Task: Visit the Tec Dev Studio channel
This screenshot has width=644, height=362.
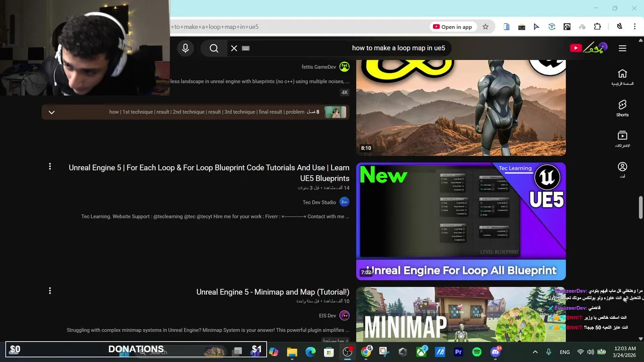Action: (319, 202)
